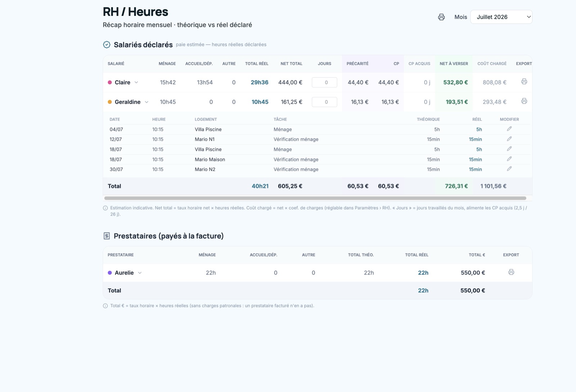Click the 30/07 date cell
Viewport: 576px width, 392px height.
[x=116, y=169]
